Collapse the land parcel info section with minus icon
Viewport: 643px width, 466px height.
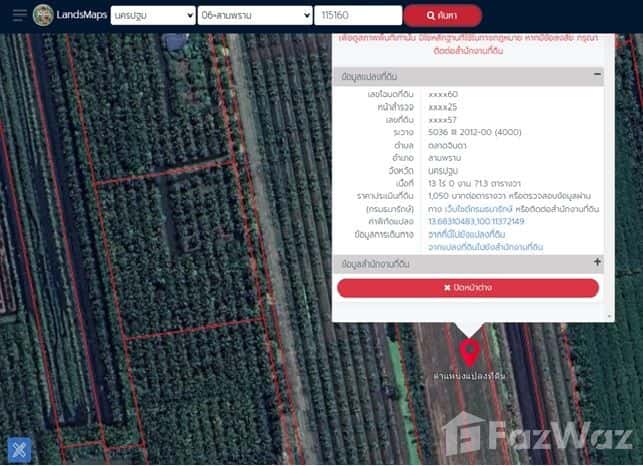[597, 75]
